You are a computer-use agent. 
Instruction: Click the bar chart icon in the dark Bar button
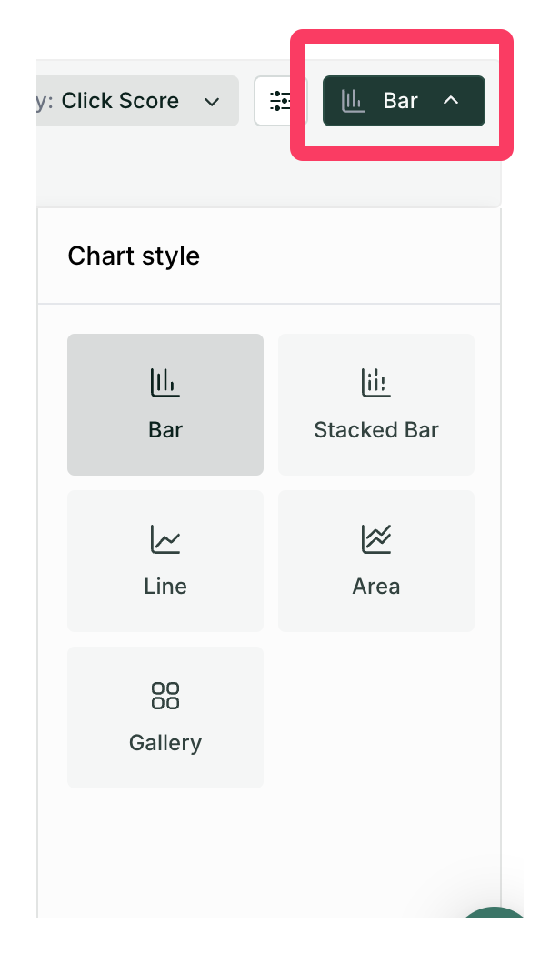354,101
